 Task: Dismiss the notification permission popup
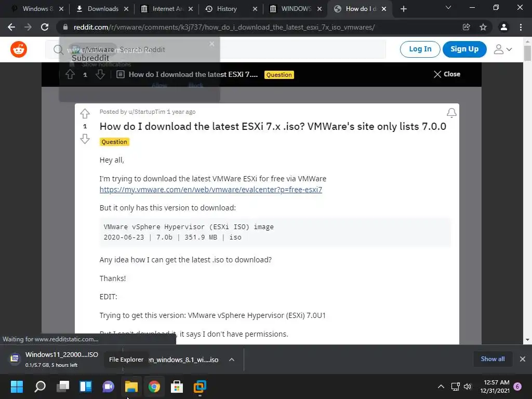click(212, 44)
